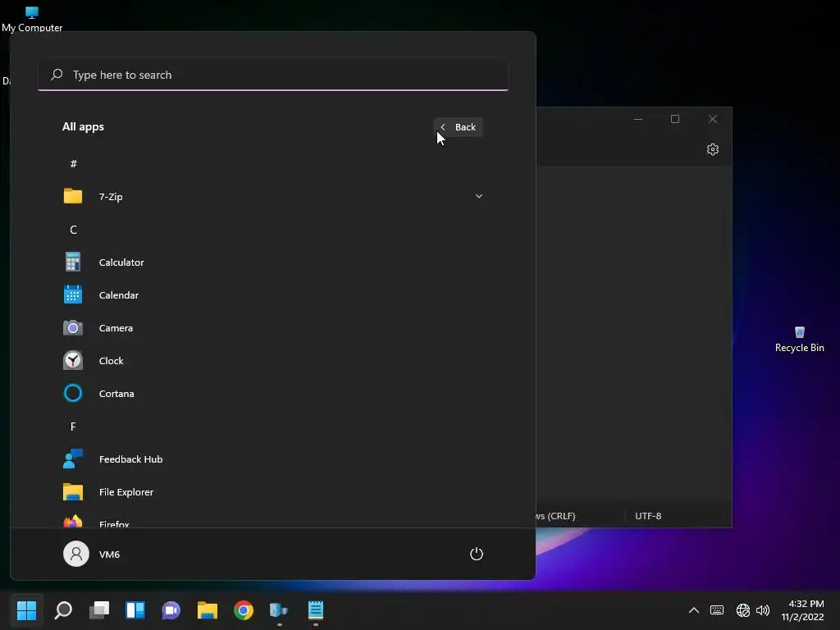The height and width of the screenshot is (630, 840).
Task: Open Notepad settings gear
Action: pyautogui.click(x=713, y=149)
